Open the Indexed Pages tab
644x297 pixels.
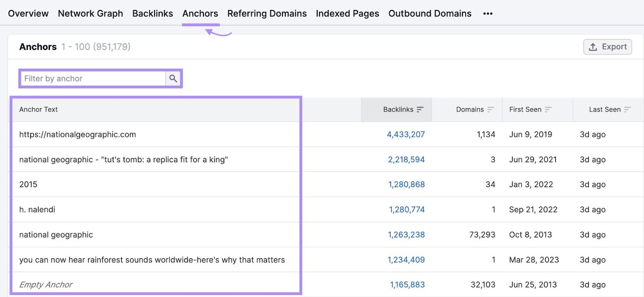pyautogui.click(x=347, y=14)
